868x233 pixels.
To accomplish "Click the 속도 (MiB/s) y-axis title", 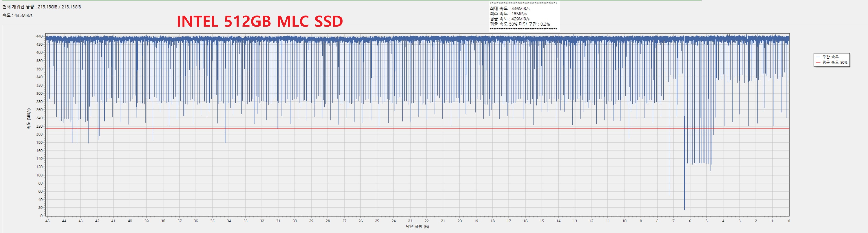I will pyautogui.click(x=29, y=119).
